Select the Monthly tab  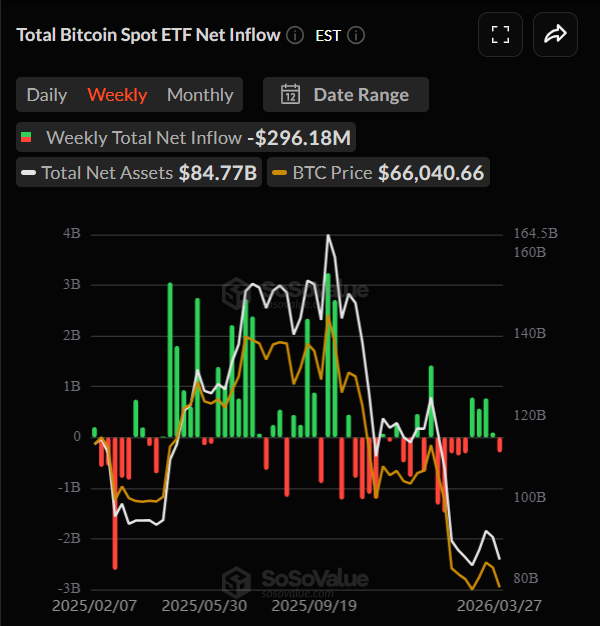(200, 95)
